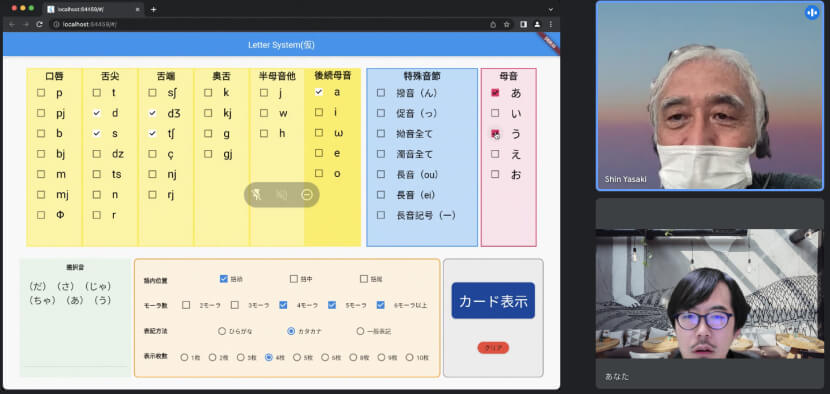The height and width of the screenshot is (394, 830).
Task: Check the k consonant box
Action: pyautogui.click(x=208, y=93)
